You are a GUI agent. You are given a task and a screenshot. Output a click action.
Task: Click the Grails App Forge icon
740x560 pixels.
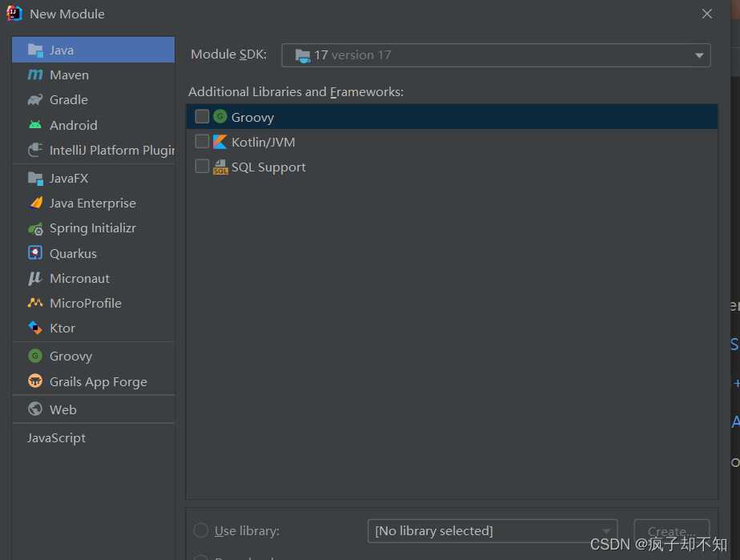35,381
